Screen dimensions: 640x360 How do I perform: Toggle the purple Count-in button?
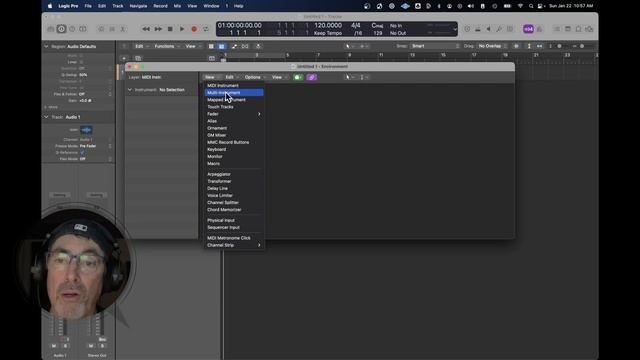tap(529, 29)
